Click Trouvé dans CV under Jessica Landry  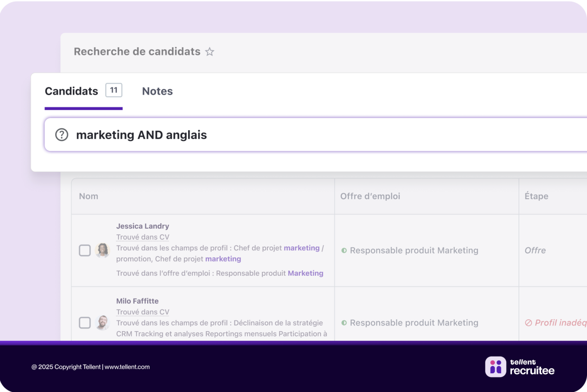[x=143, y=237]
